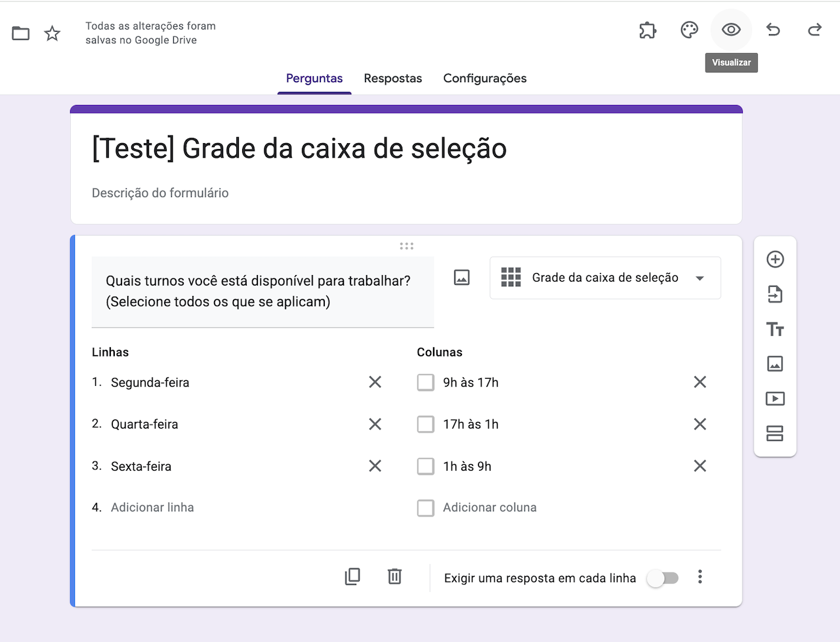Toggle 'Exigir uma resposta em cada linha'
The width and height of the screenshot is (840, 642).
[663, 578]
